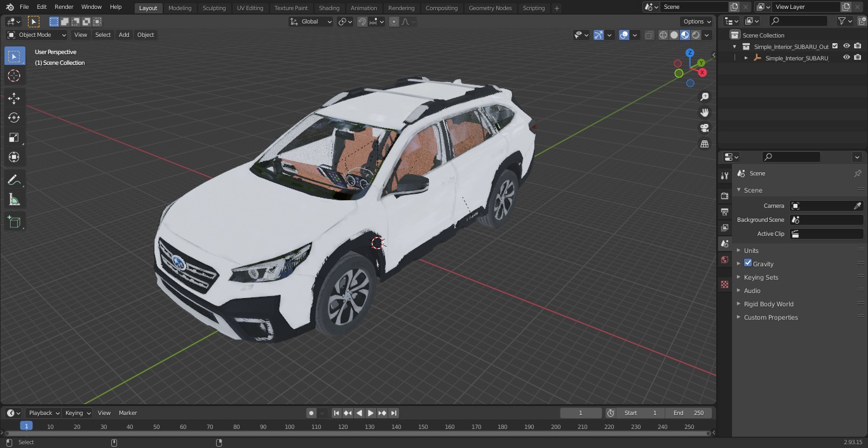Play the animation forward
868x448 pixels.
pos(370,413)
